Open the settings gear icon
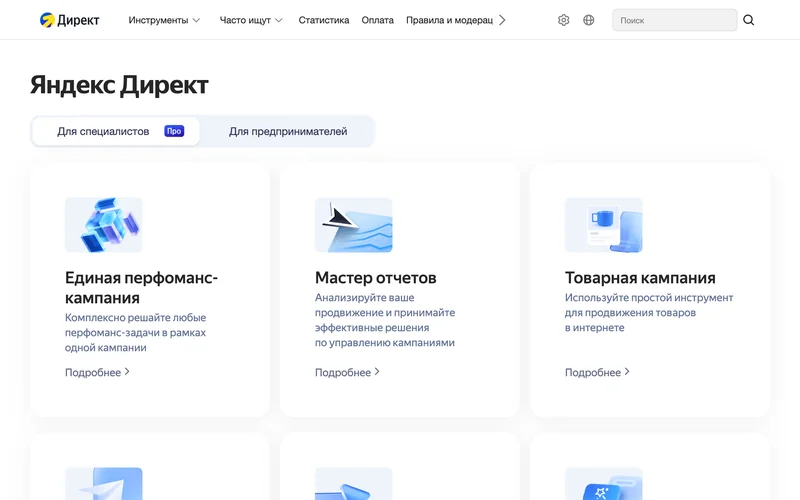The width and height of the screenshot is (800, 500). click(x=563, y=20)
